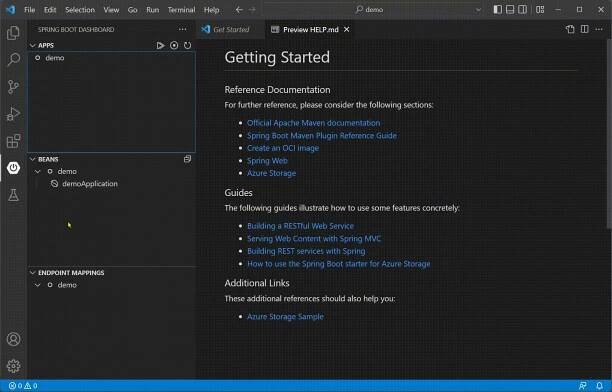
Task: Open Building a RESTful Web Service link
Action: click(x=301, y=226)
